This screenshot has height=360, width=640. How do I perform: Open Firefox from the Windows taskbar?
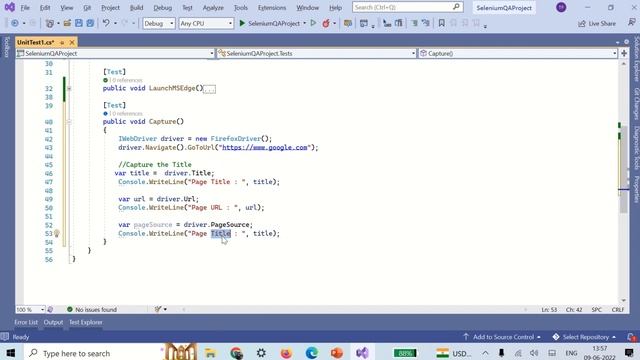tap(286, 353)
